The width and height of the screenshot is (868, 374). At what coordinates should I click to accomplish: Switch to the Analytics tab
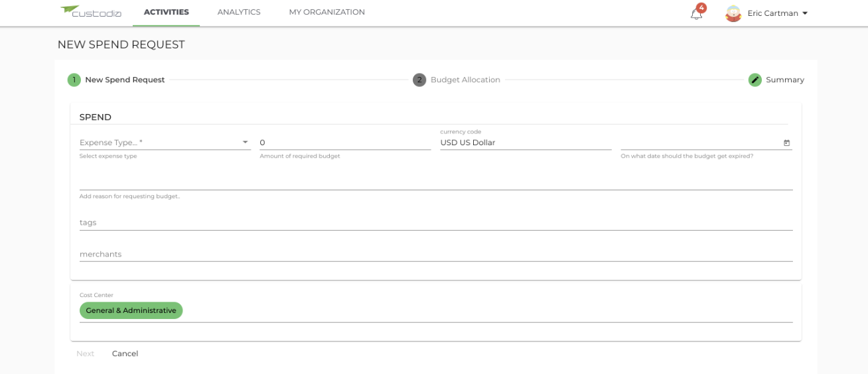point(239,12)
